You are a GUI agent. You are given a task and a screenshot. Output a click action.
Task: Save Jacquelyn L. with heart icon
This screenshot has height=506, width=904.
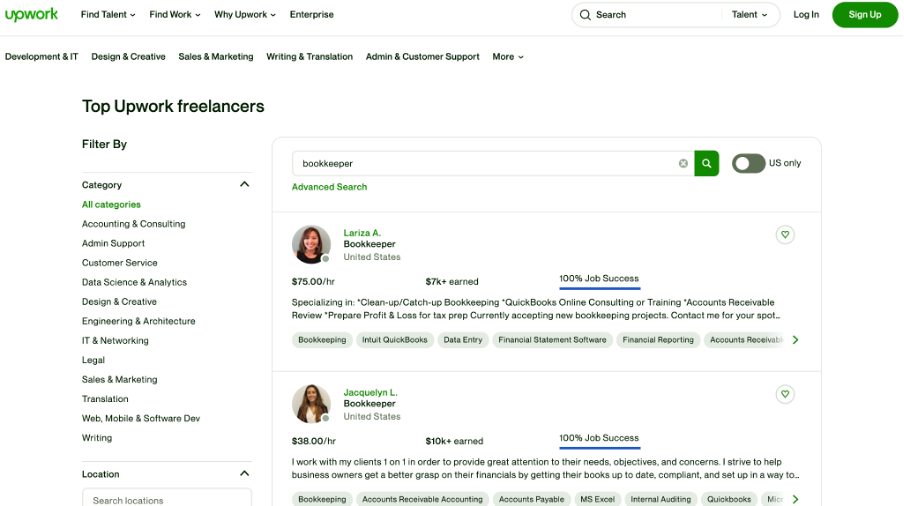785,394
